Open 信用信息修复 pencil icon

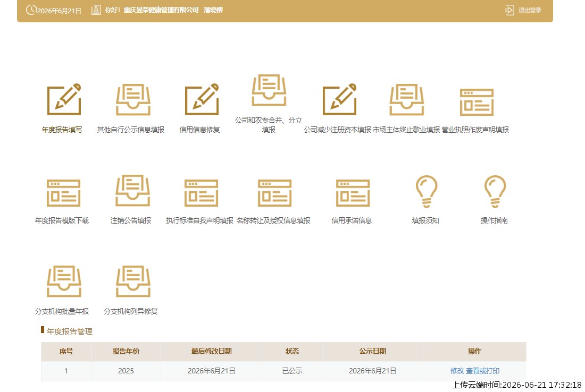202,99
